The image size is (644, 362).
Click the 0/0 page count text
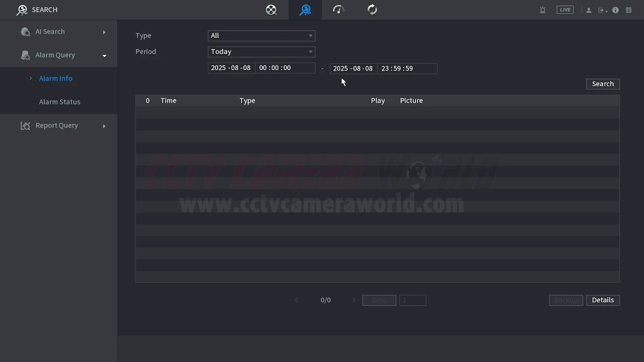[326, 300]
